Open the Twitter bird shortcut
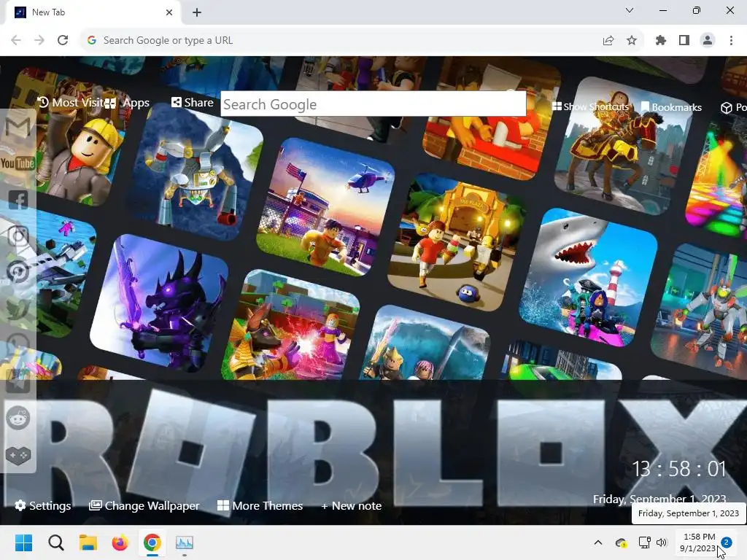This screenshot has width=747, height=560. click(18, 308)
